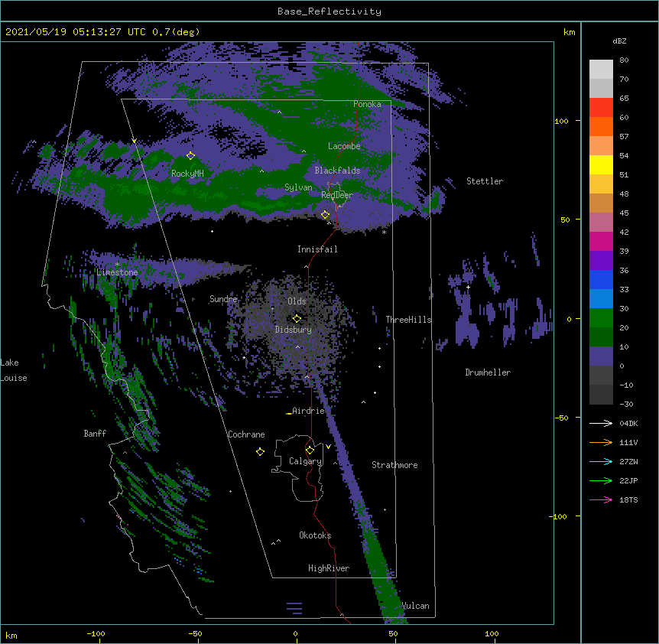The image size is (659, 644).
Task: Pick the yellow 54 dBZ color swatch
Action: pos(601,164)
